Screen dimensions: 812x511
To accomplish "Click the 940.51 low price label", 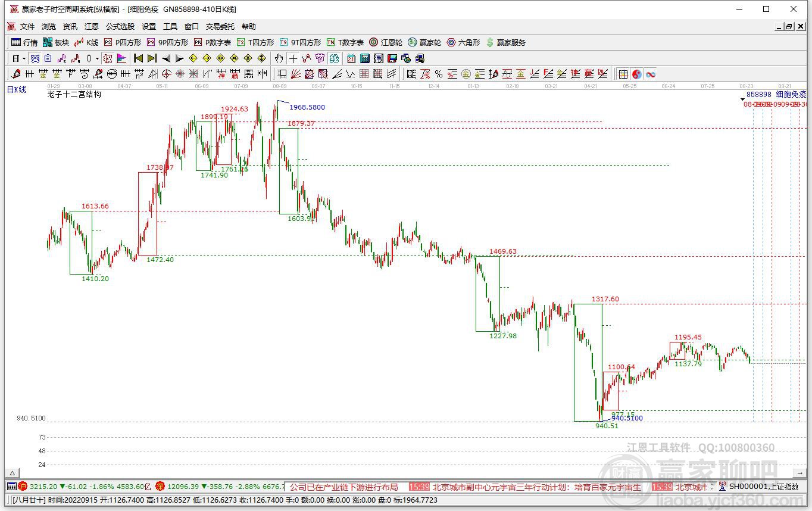I will tap(607, 426).
